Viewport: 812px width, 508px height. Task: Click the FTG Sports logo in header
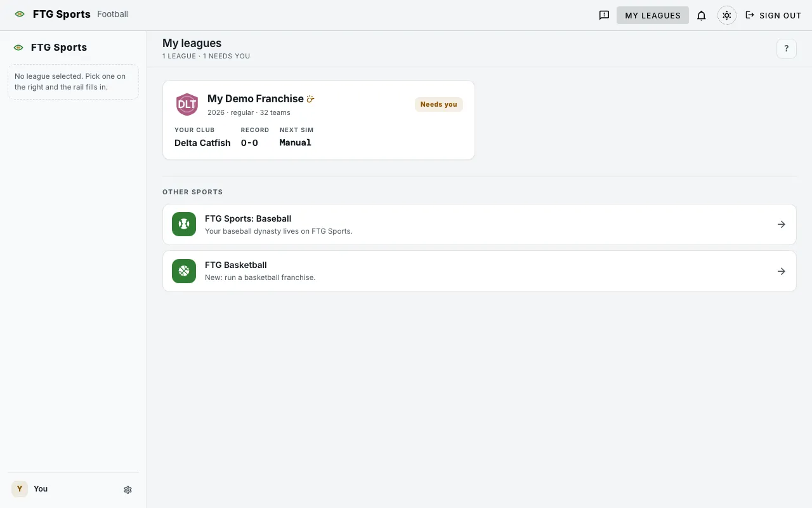click(53, 14)
